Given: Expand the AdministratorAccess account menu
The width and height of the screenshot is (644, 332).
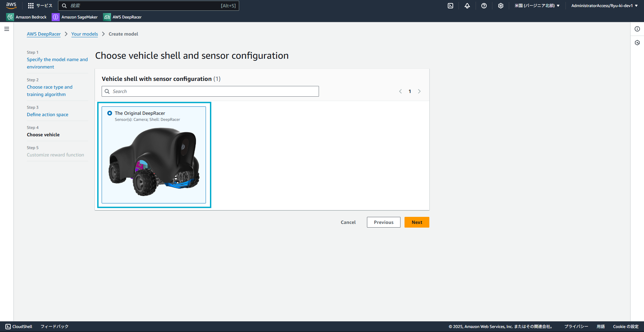Looking at the screenshot, I should (604, 6).
